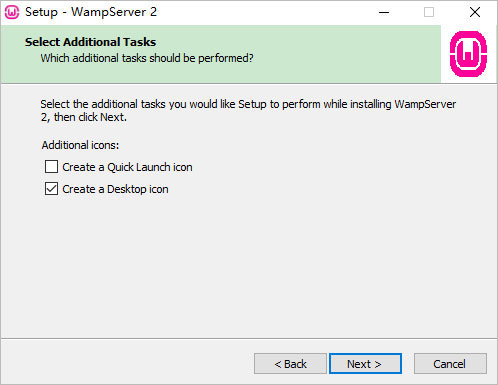Uncheck the Create a Desktop icon checkbox
Image resolution: width=498 pixels, height=385 pixels.
coord(51,189)
